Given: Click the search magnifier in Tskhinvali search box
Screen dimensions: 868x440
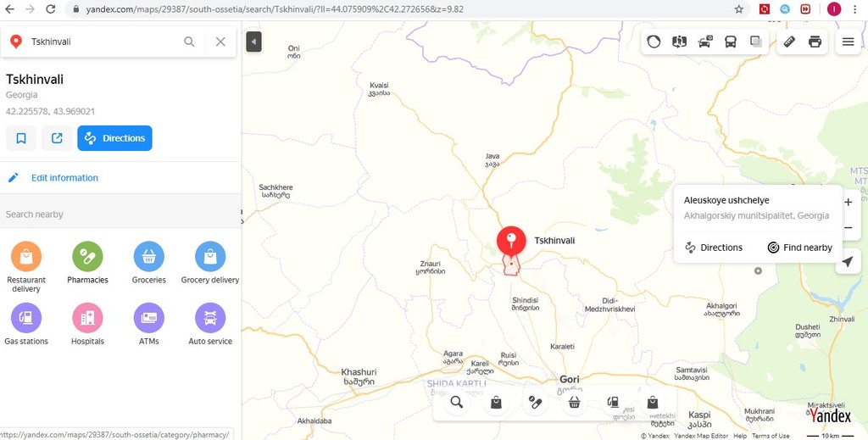Looking at the screenshot, I should pyautogui.click(x=189, y=42).
